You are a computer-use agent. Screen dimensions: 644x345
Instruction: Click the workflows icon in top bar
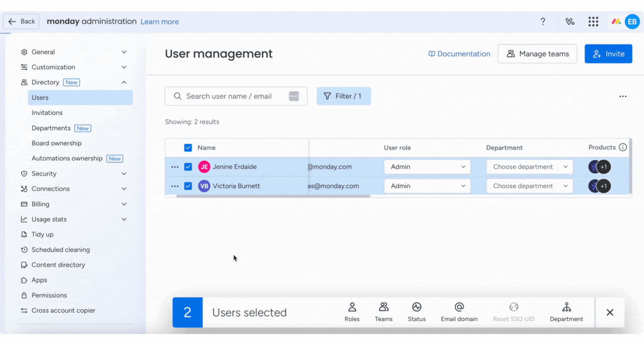[x=570, y=22]
